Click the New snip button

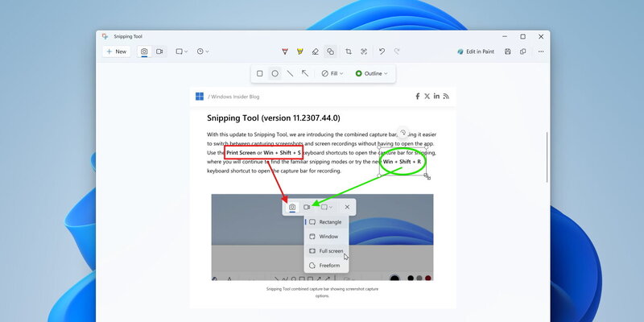[116, 52]
